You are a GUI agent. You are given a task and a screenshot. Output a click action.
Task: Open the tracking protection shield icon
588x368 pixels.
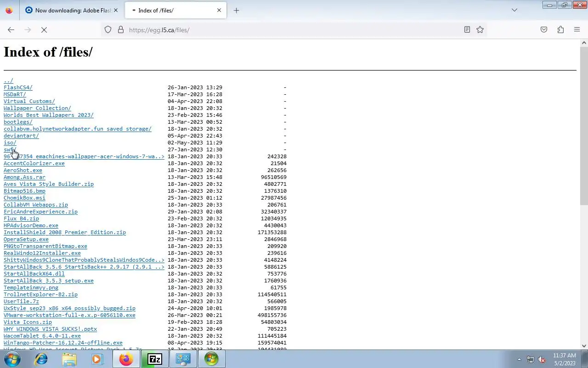pyautogui.click(x=108, y=30)
